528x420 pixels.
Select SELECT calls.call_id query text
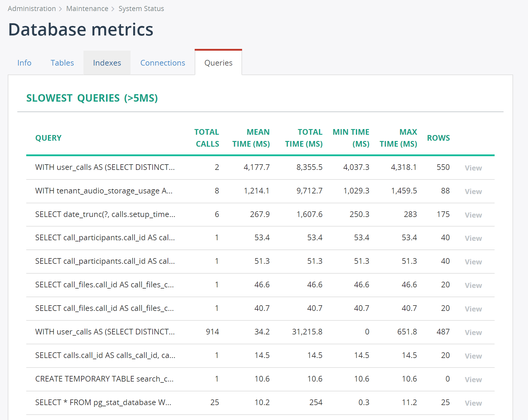[105, 355]
